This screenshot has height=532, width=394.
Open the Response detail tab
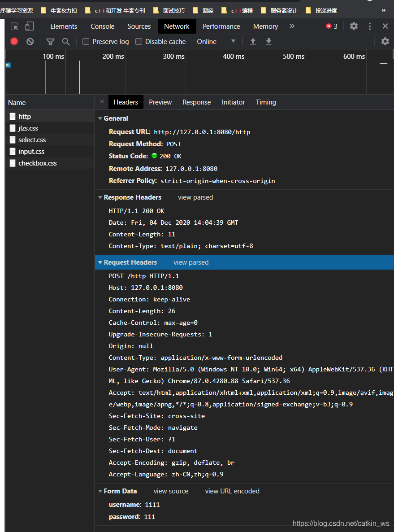pos(197,102)
